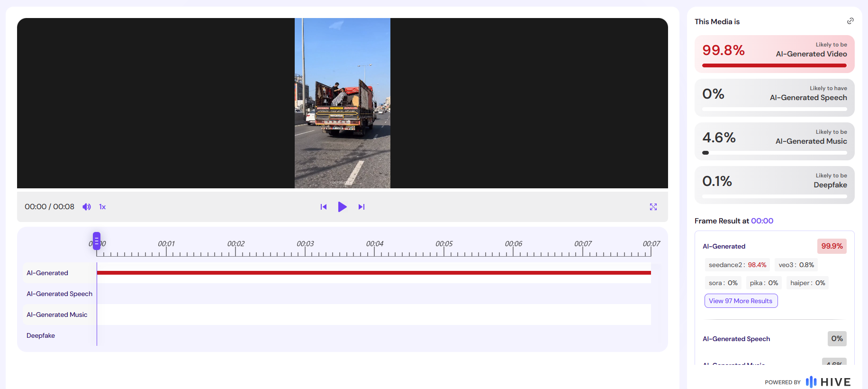Select the 0% AI-Generated Speech card
The width and height of the screenshot is (868, 389).
[x=775, y=98]
